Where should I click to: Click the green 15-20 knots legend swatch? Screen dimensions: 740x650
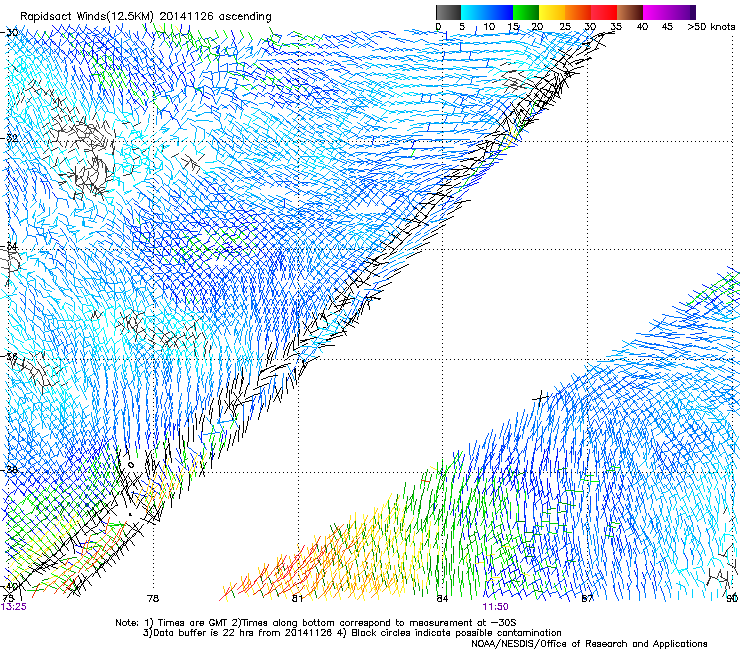pyautogui.click(x=526, y=12)
